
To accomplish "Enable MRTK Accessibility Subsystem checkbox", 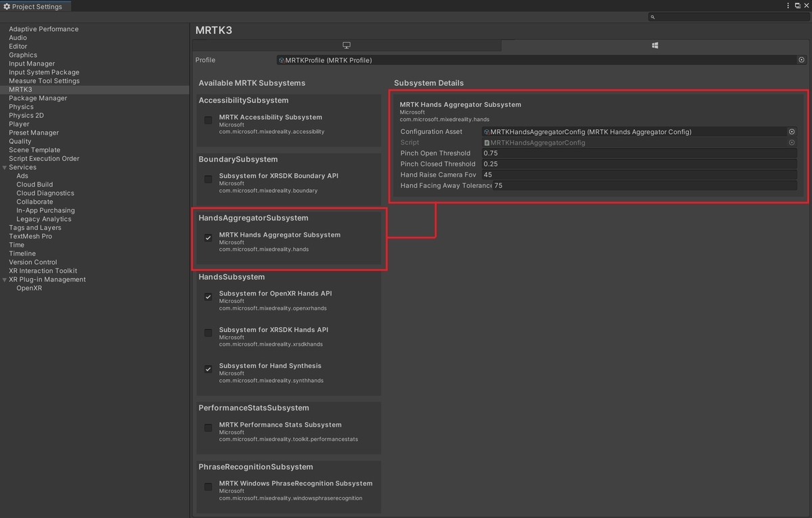I will (x=208, y=120).
